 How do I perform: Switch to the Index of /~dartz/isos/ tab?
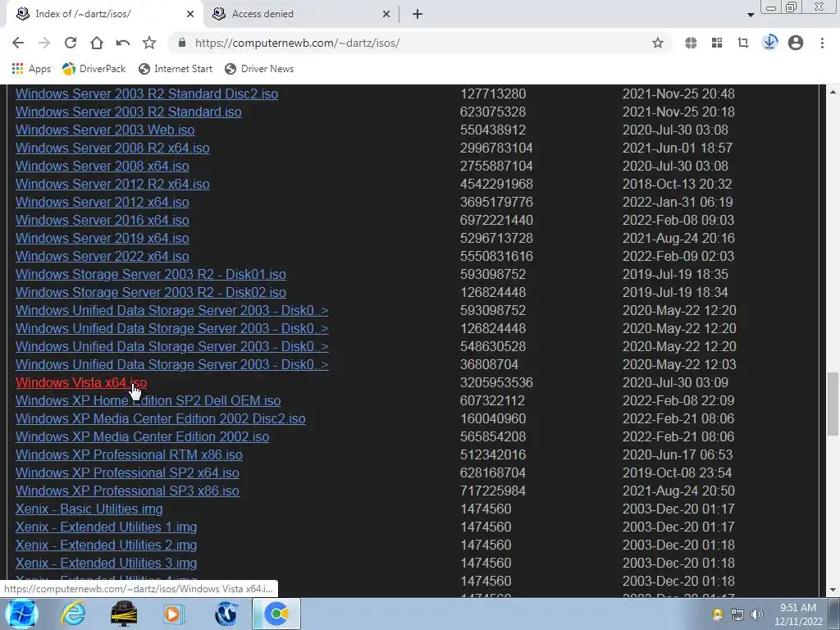[x=104, y=14]
